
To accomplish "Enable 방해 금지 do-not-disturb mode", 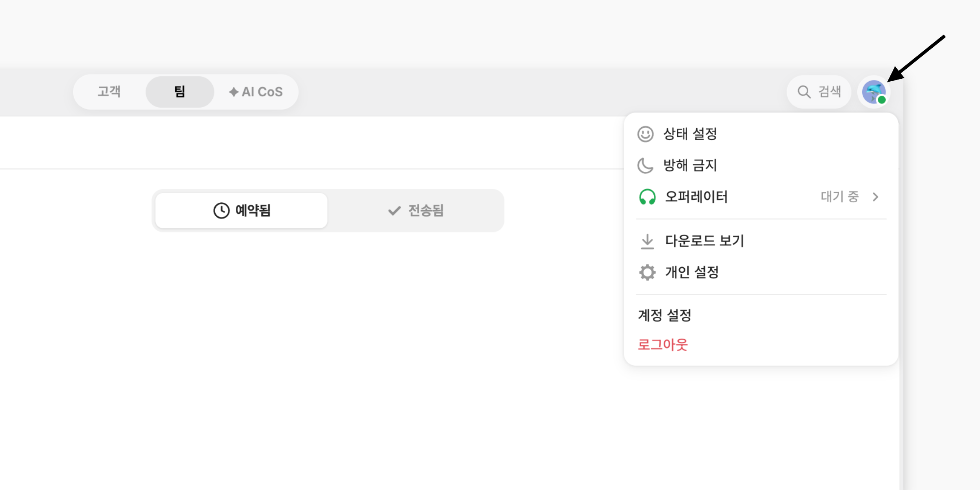I will pos(761,165).
